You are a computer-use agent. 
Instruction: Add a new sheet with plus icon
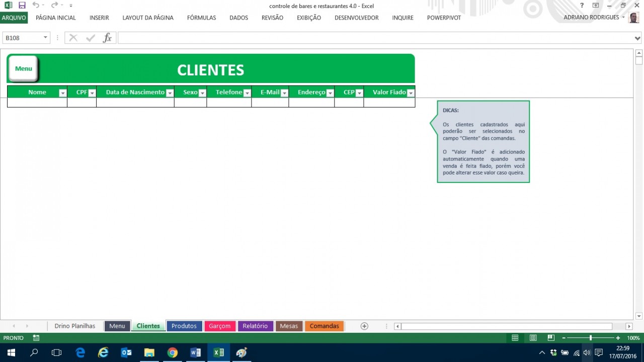(x=364, y=326)
